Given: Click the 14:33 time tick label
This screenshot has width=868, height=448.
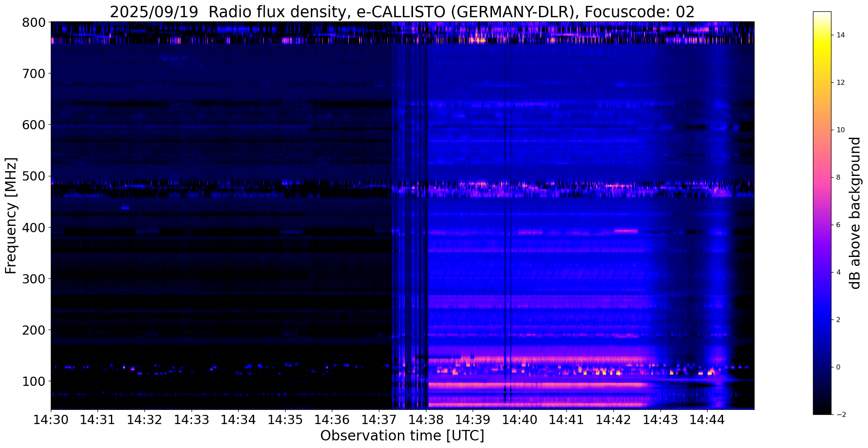Looking at the screenshot, I should coord(192,419).
